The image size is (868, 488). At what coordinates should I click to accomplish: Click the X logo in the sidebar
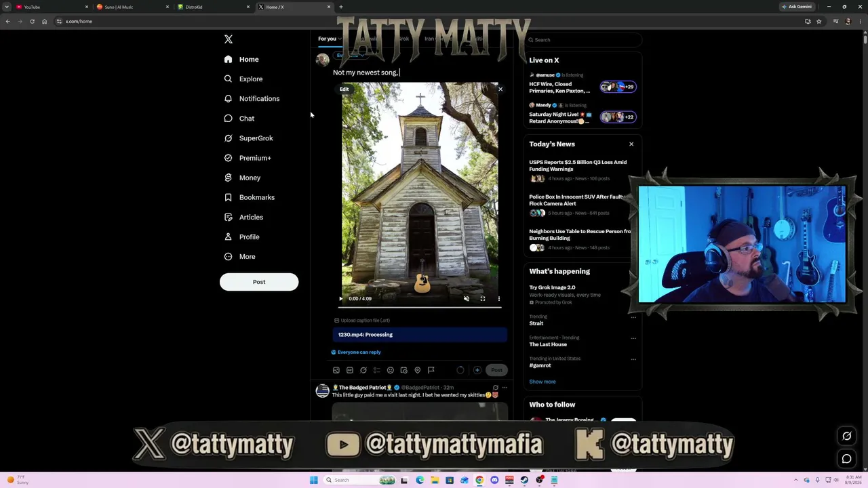pyautogui.click(x=229, y=39)
